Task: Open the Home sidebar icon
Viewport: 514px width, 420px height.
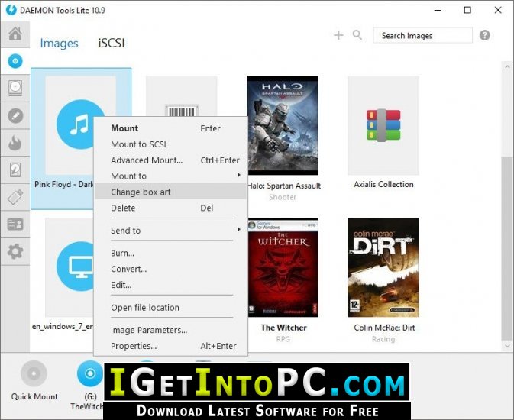Action: click(15, 34)
